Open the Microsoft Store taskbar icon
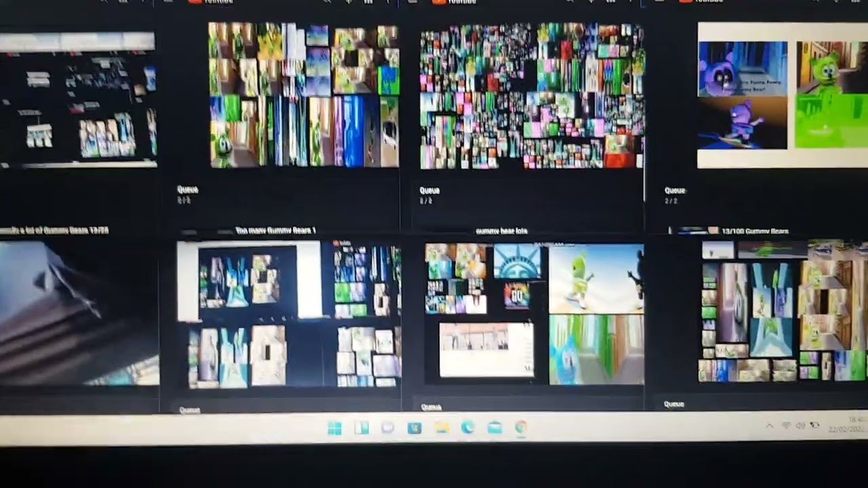This screenshot has width=868, height=488. click(x=414, y=428)
